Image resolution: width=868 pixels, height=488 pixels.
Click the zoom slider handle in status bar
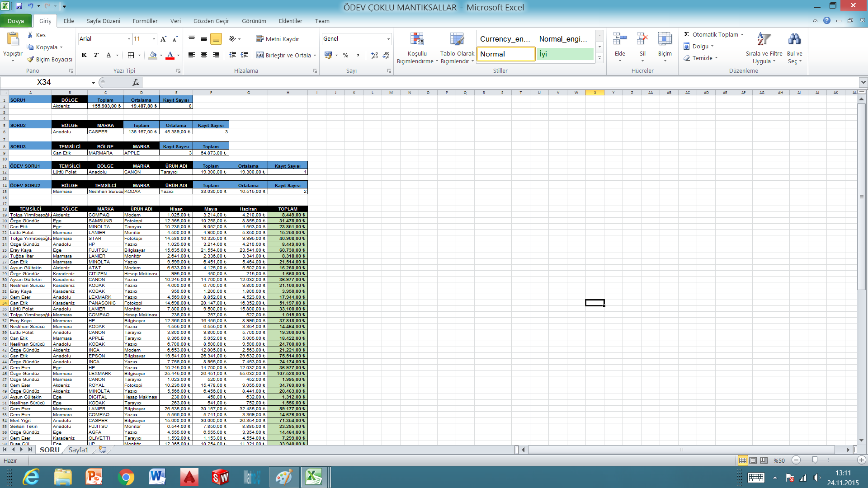tap(815, 460)
